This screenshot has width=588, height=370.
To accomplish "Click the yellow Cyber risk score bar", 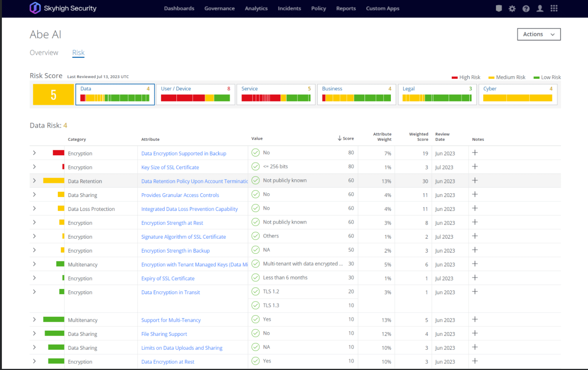I will pos(518,98).
